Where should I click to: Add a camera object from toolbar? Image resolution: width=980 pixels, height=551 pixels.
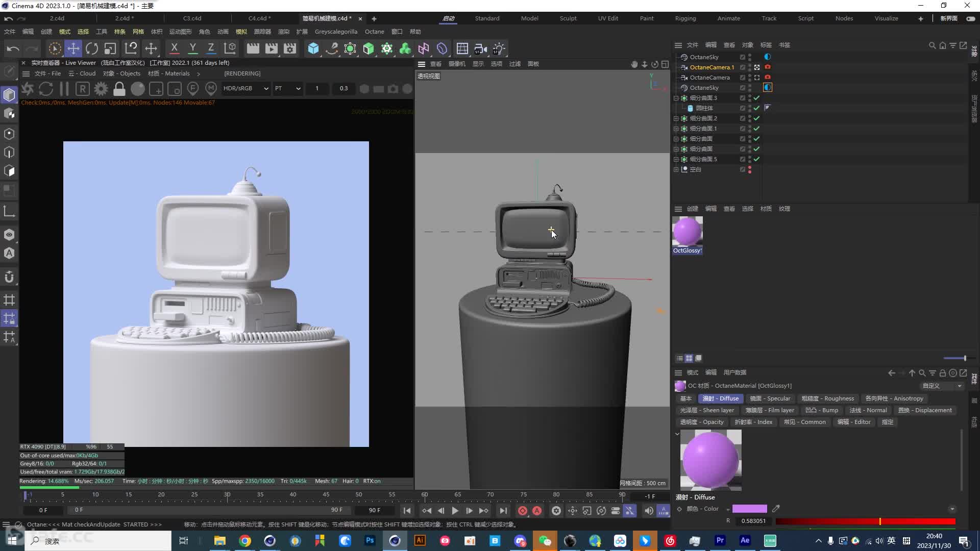point(480,48)
